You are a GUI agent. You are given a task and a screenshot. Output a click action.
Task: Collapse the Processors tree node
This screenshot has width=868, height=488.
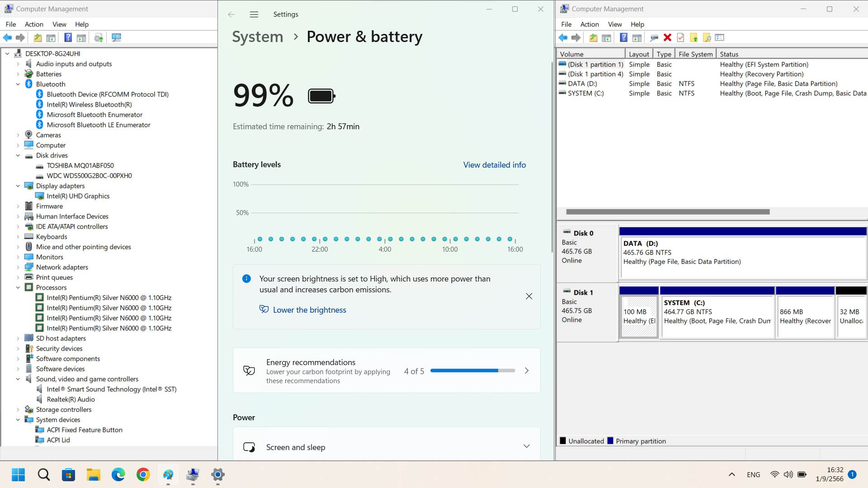18,287
